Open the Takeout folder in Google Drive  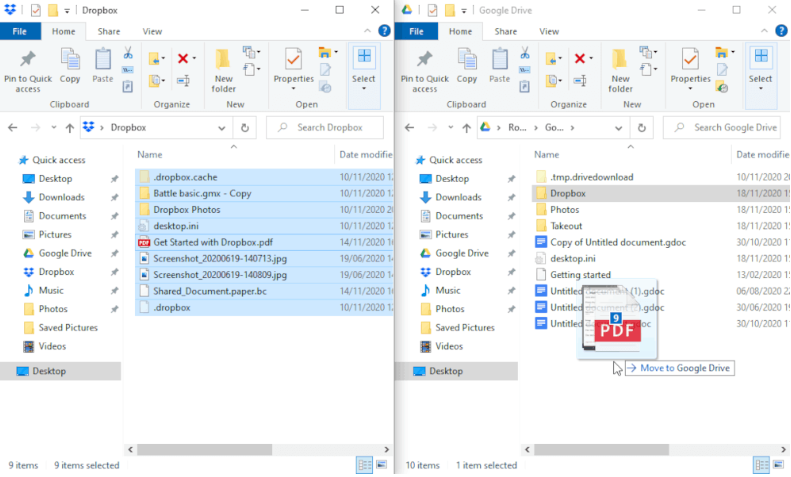[566, 226]
